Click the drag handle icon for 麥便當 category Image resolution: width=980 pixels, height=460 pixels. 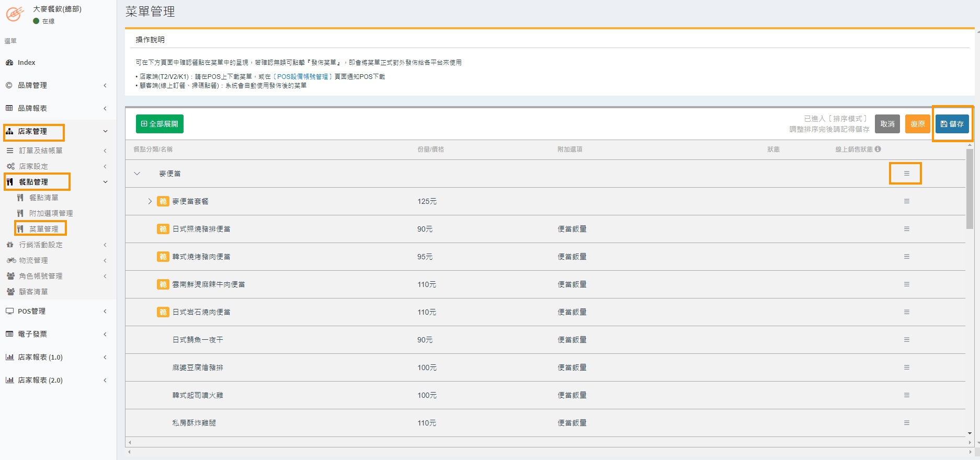coord(906,174)
